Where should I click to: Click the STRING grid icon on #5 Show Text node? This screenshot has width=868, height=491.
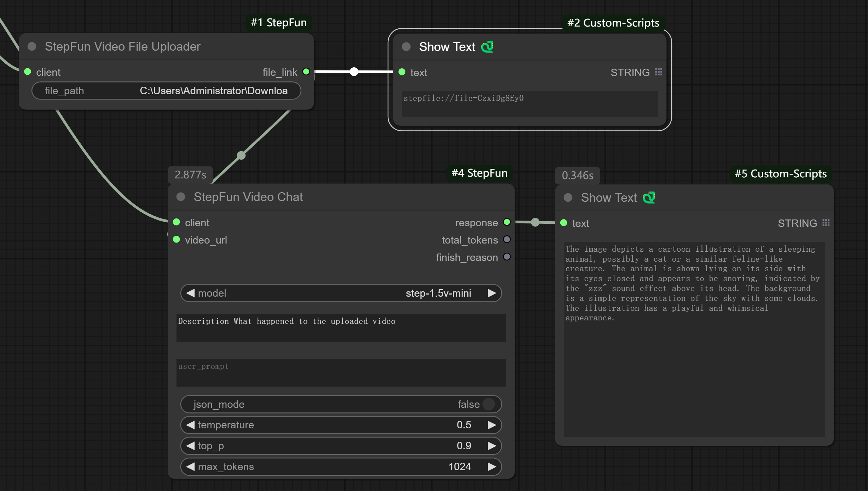click(x=826, y=223)
